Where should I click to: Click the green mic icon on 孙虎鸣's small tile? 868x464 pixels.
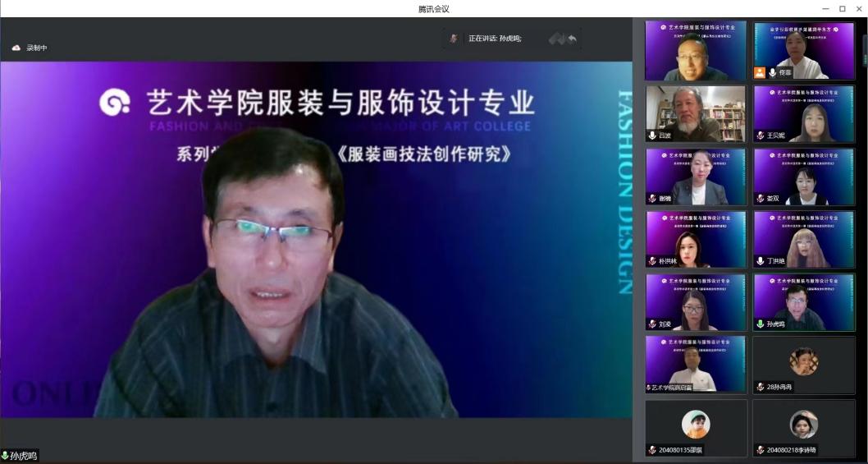coord(761,324)
